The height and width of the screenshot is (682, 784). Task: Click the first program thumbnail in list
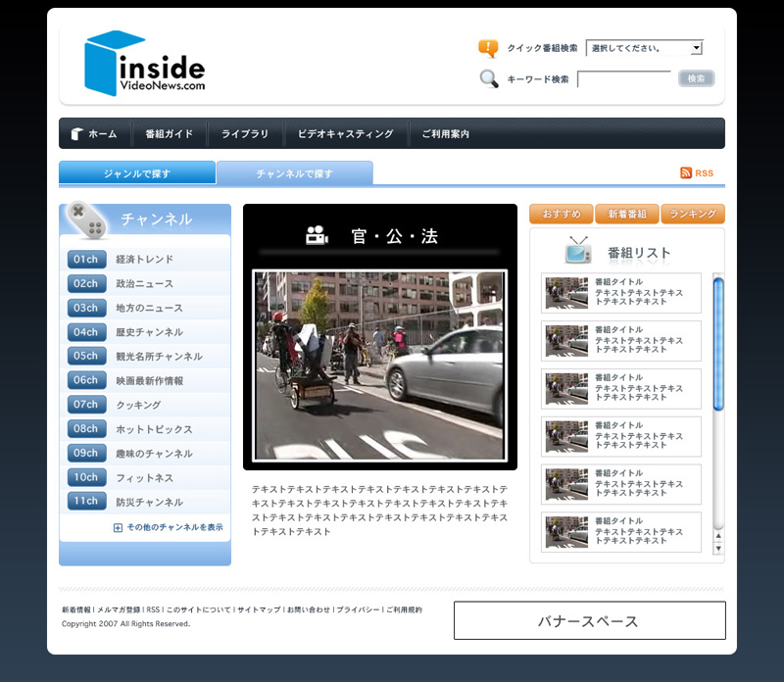coord(566,293)
